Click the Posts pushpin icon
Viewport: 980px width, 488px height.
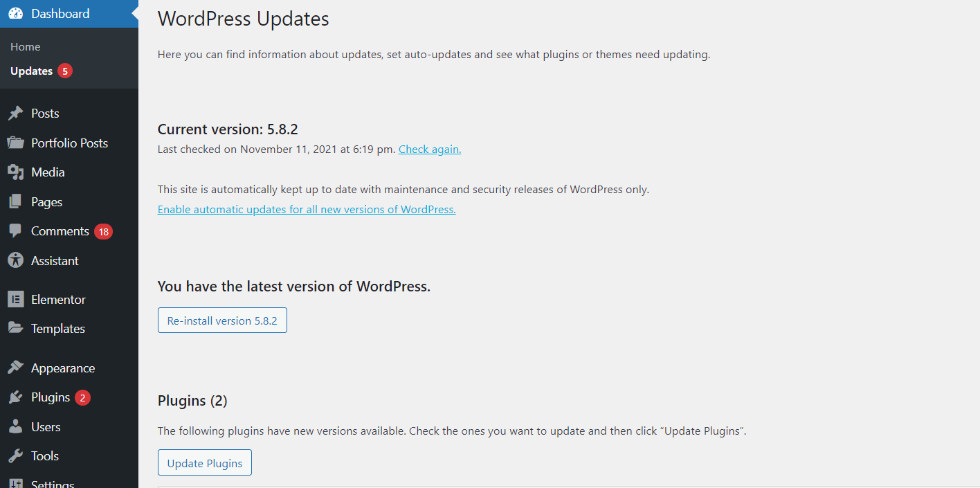coord(15,114)
